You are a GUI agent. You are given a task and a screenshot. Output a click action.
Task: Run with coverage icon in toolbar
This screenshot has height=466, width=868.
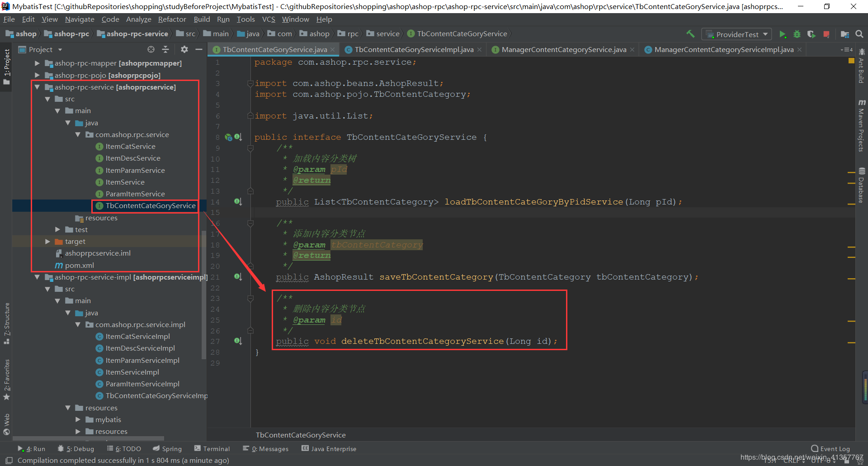pos(811,34)
